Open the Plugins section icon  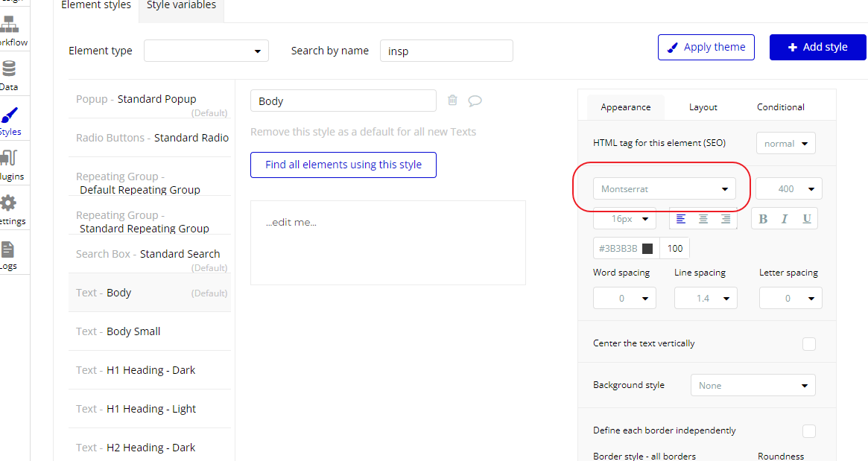(9, 163)
